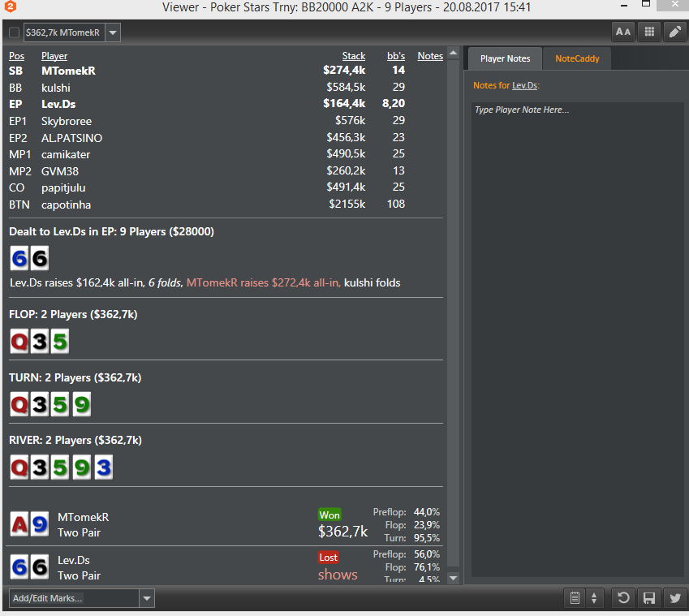Click the 108 bb's value for capotinha
The image size is (689, 616).
[396, 204]
